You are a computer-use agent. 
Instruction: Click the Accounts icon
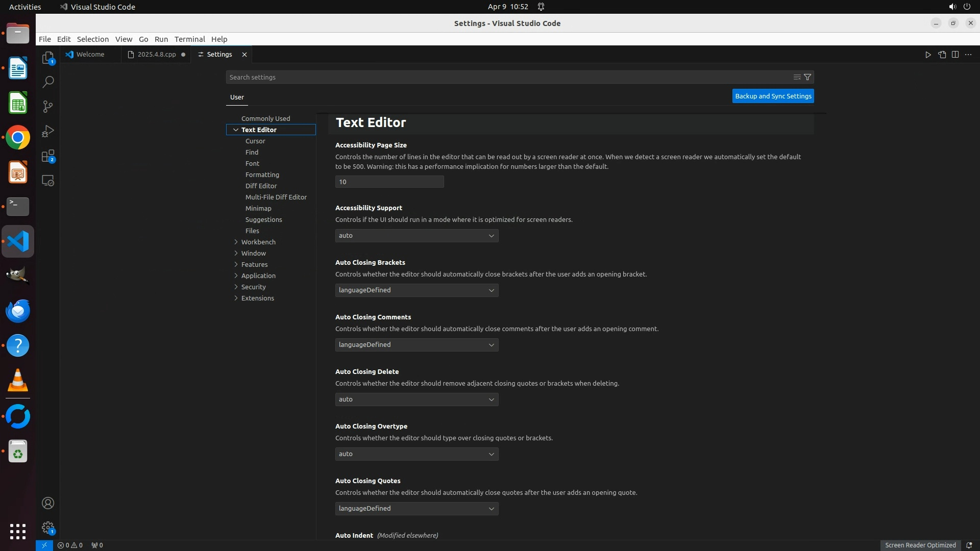tap(47, 503)
